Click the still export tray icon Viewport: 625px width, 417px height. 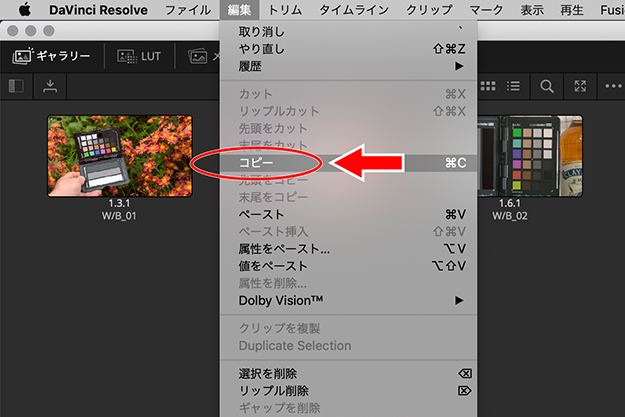click(50, 86)
